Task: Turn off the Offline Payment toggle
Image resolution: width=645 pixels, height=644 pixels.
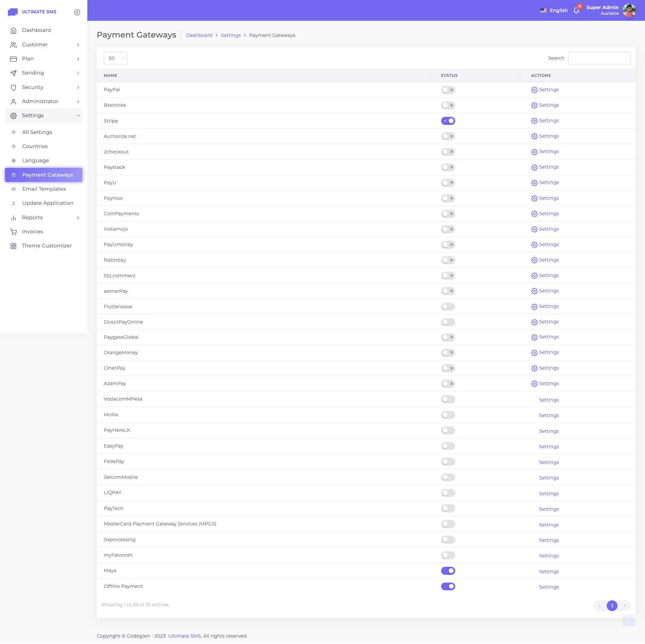Action: 448,586
